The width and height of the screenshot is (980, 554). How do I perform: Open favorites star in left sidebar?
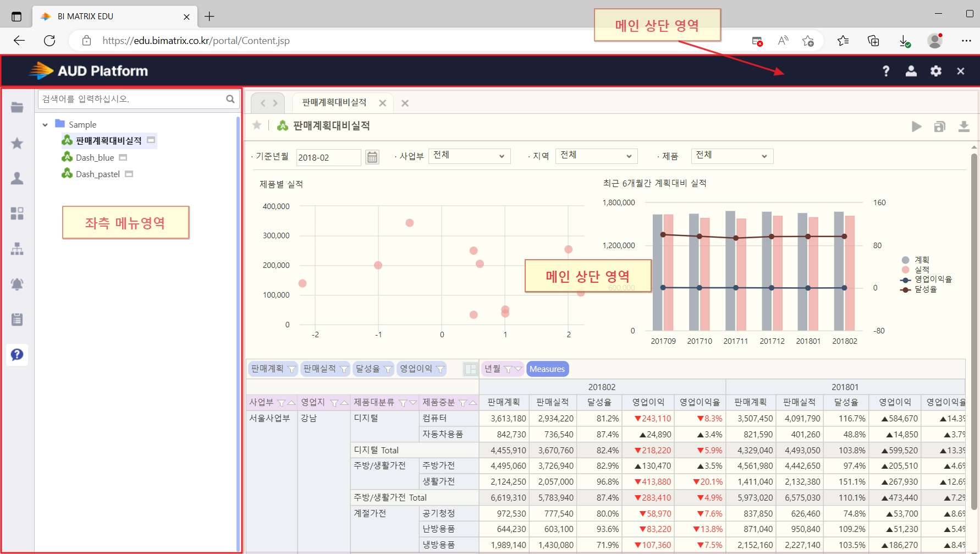17,143
